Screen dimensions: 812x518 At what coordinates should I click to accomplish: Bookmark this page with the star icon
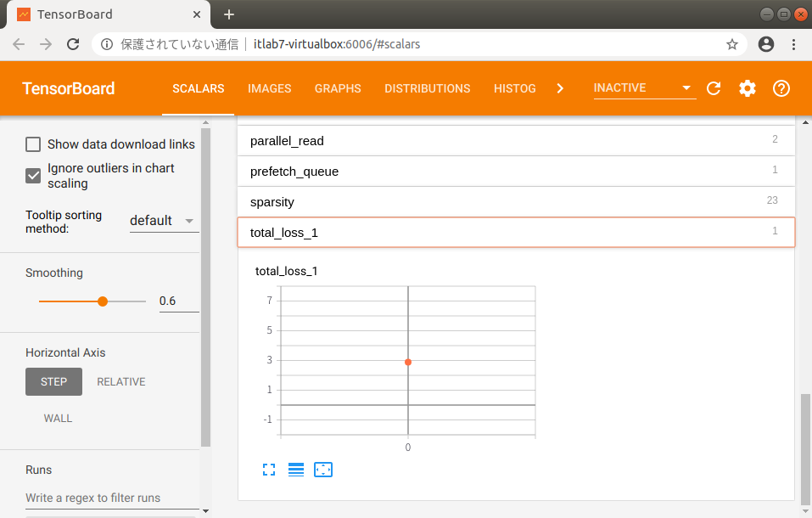pos(731,45)
